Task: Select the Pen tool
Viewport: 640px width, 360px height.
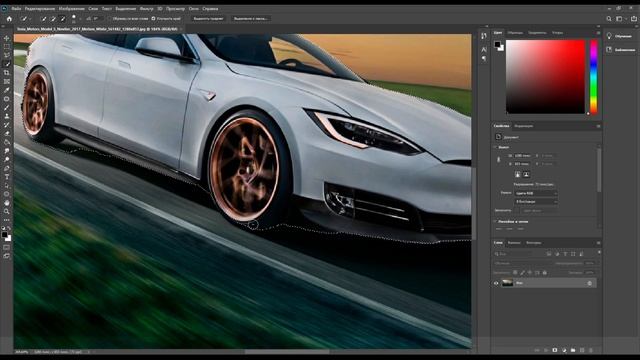Action: click(x=7, y=168)
